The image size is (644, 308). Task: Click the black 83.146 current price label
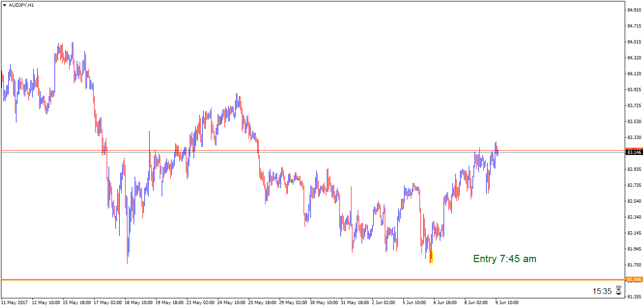(x=634, y=153)
